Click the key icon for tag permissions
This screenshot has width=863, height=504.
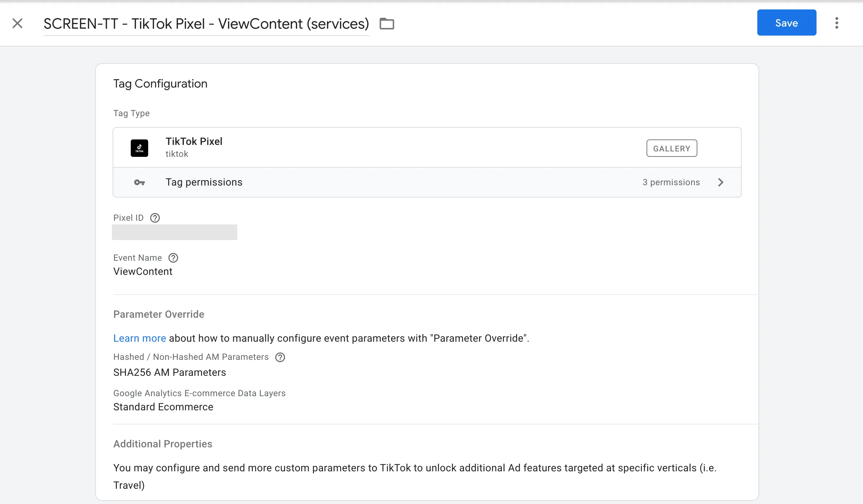coord(139,182)
